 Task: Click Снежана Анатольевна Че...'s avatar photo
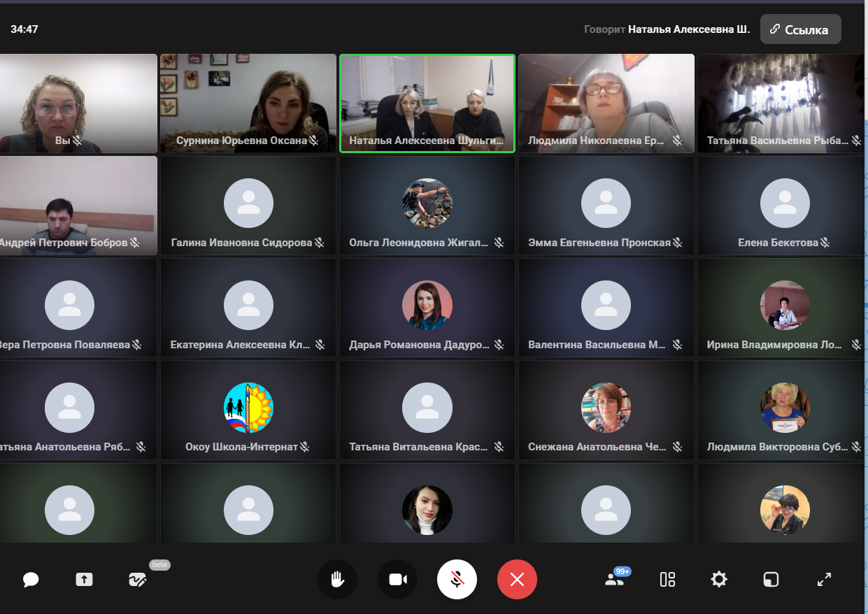(606, 408)
